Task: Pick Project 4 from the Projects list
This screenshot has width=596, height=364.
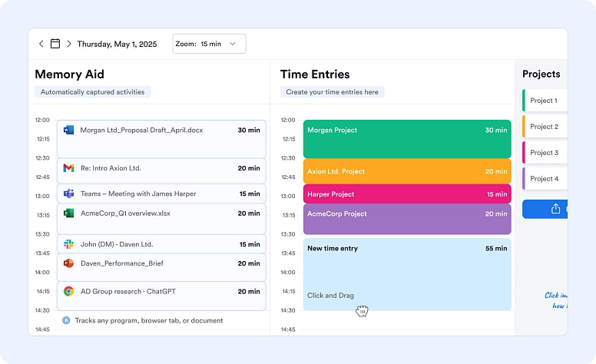Action: click(x=545, y=179)
